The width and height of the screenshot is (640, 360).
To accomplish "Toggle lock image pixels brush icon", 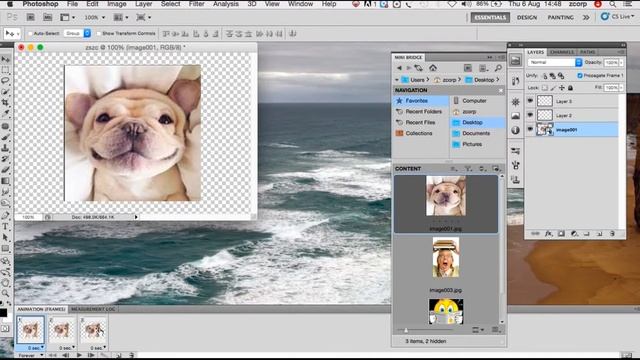I will click(x=553, y=88).
